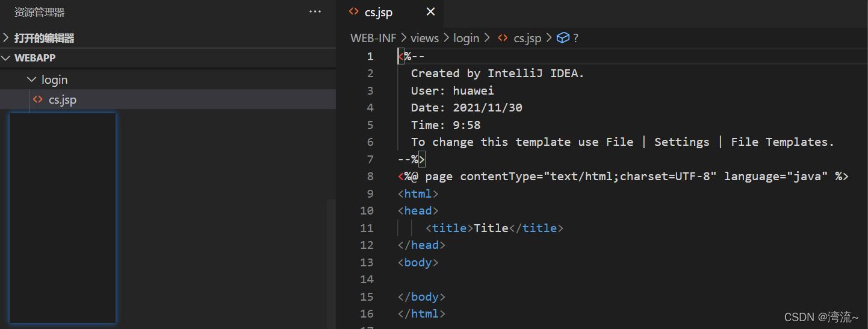Screen dimensions: 868x329
Task: Click line number 1 in the gutter
Action: 370,57
